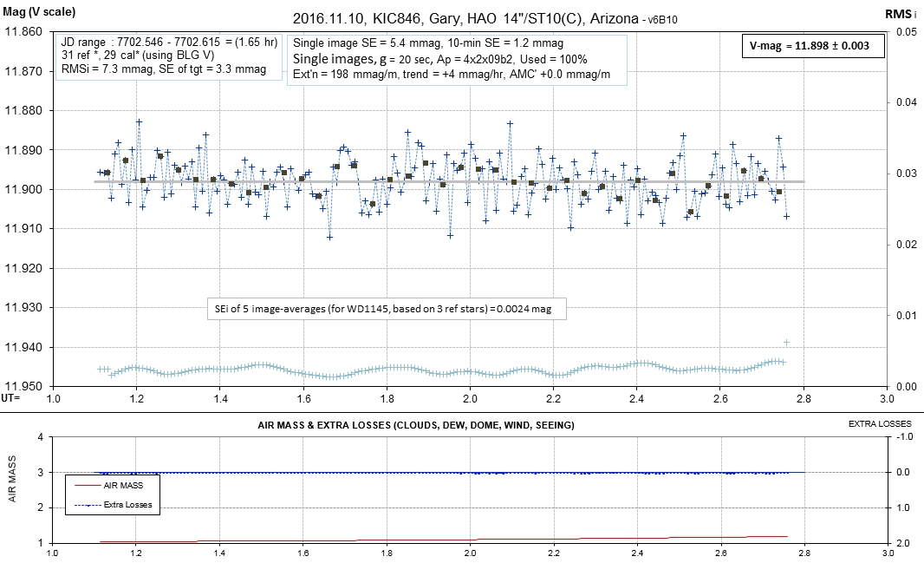Select the 11.900 magnitude axis label
Viewport: 924px width, 563px height.
click(x=23, y=189)
